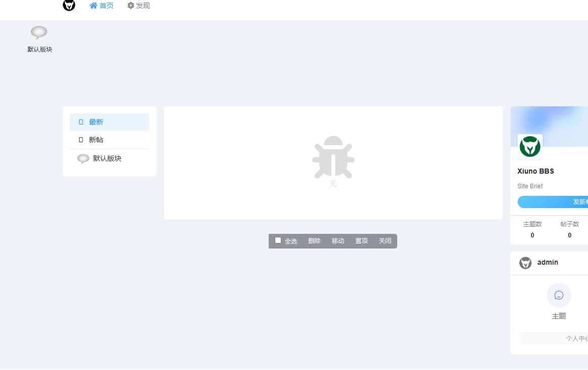
Task: Open the 个人中心 button
Action: coord(576,339)
